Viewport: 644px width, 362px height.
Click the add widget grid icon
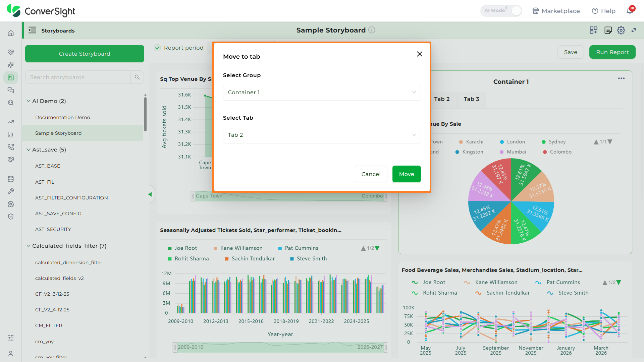pos(593,30)
